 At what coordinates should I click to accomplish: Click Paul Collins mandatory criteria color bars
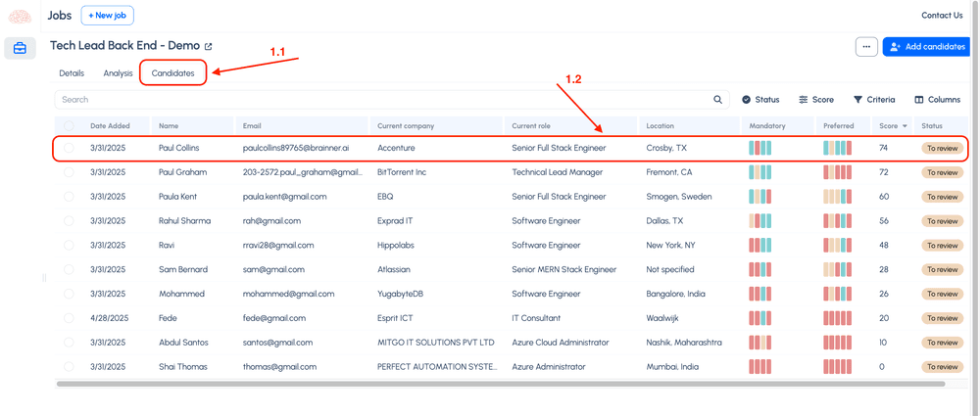pyautogui.click(x=760, y=148)
